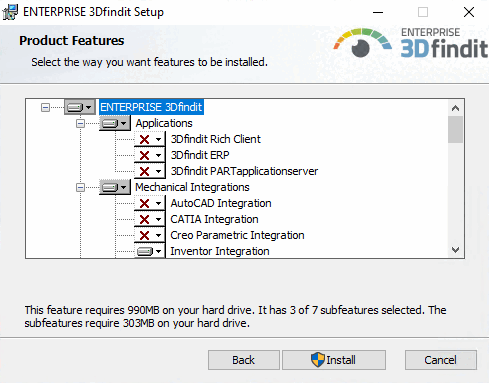The height and width of the screenshot is (383, 489).
Task: Collapse the ENTERPRISE 3Dfindit root node
Action: coord(45,107)
